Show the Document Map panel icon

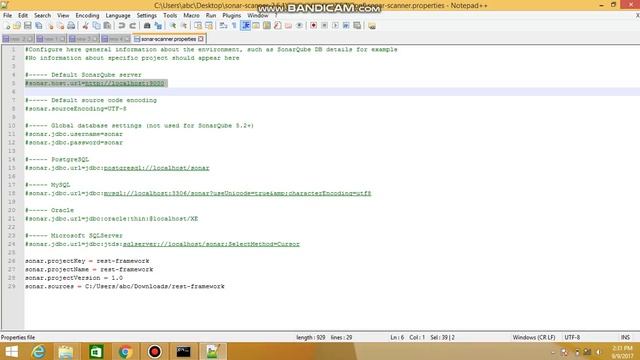(267, 26)
